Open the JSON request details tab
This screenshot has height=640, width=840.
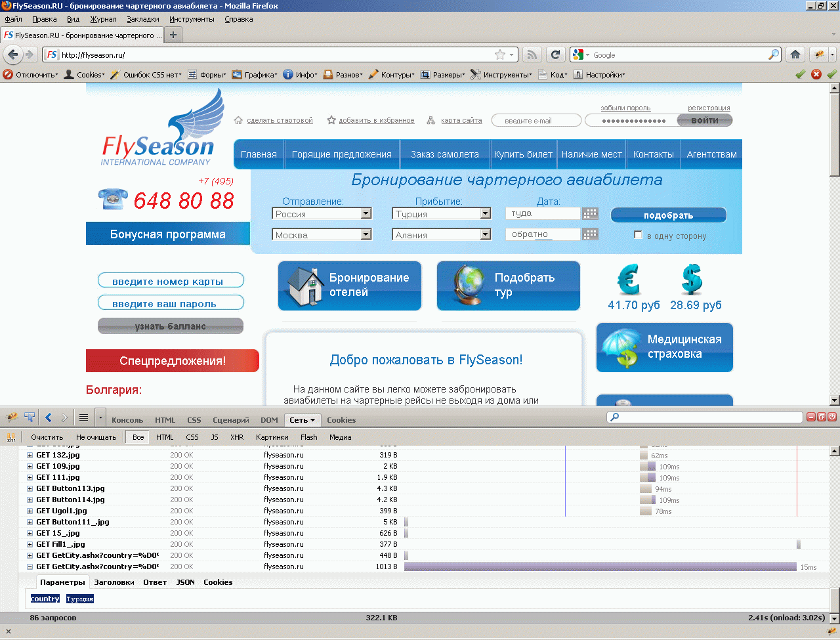click(186, 582)
